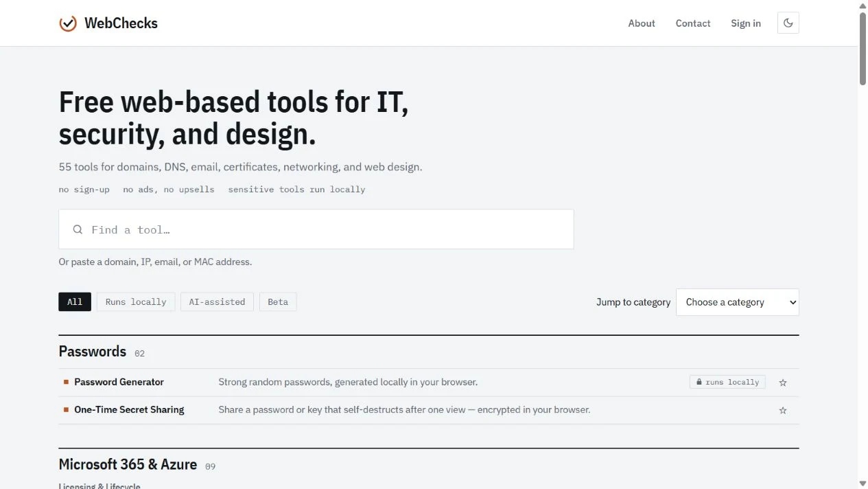The width and height of the screenshot is (868, 489).
Task: Select the All filter chip
Action: coord(75,302)
